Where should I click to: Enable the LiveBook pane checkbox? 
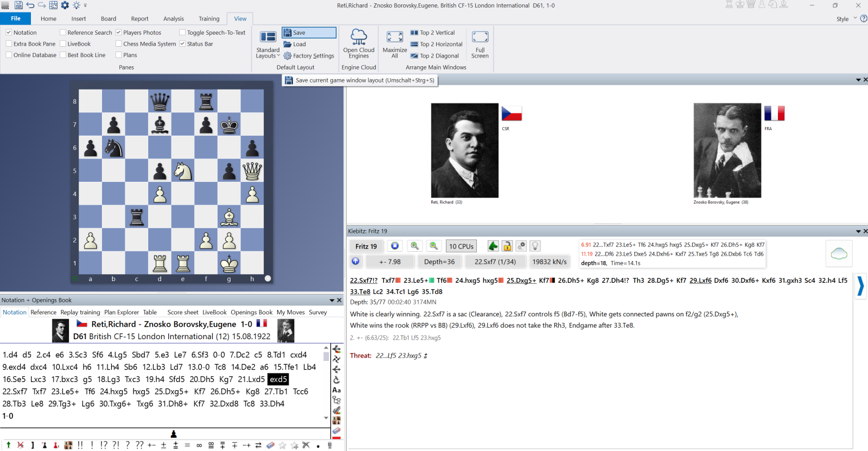63,44
